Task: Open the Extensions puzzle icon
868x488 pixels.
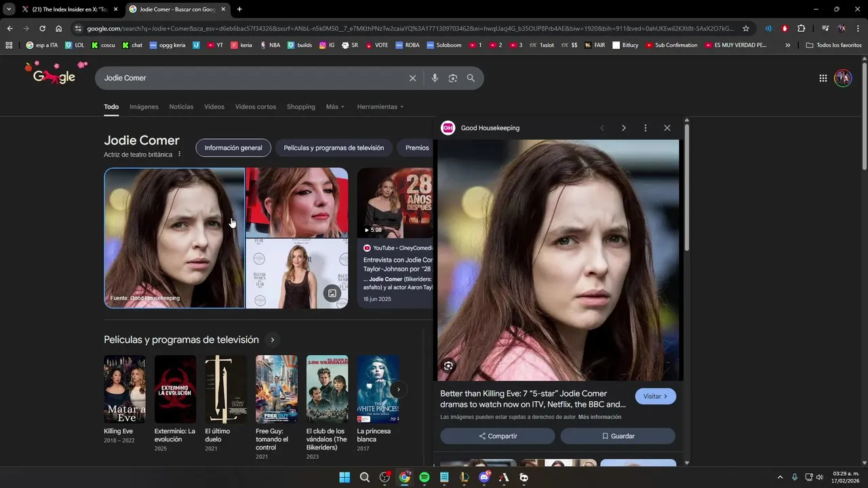Action: (802, 28)
